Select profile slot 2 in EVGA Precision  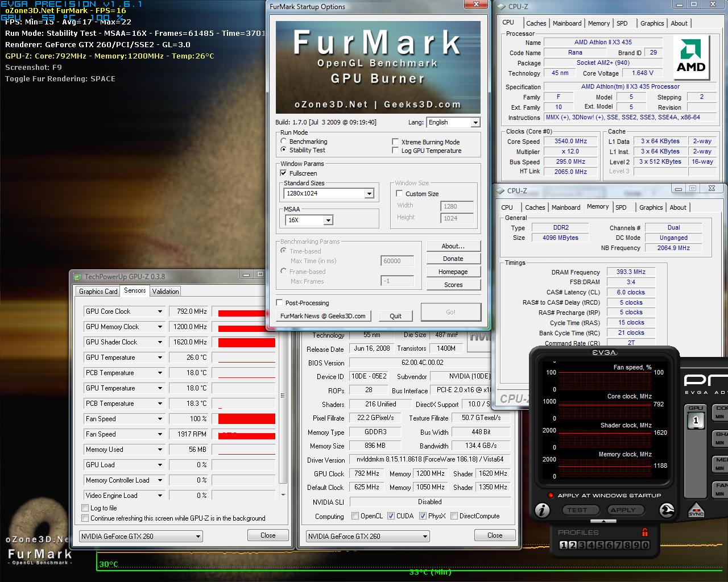coord(572,545)
